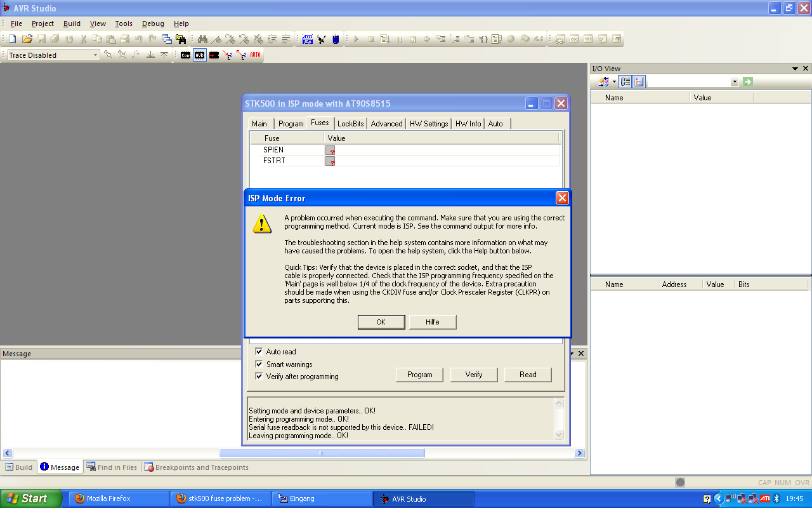
Task: Click the blue build toolbar icon
Action: tap(308, 39)
